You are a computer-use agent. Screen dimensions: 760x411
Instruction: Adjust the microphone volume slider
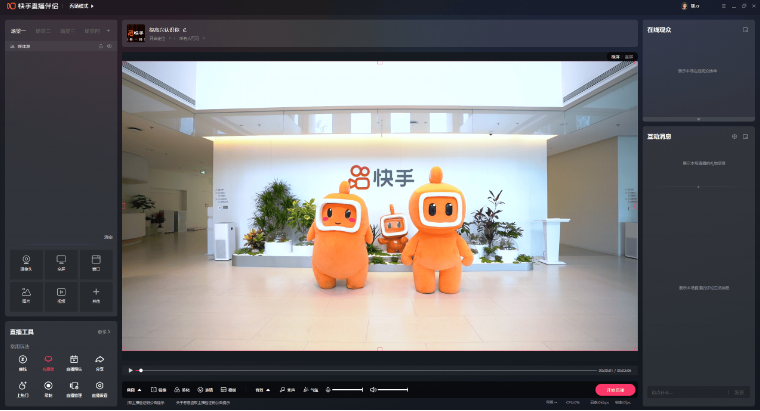[x=348, y=390]
